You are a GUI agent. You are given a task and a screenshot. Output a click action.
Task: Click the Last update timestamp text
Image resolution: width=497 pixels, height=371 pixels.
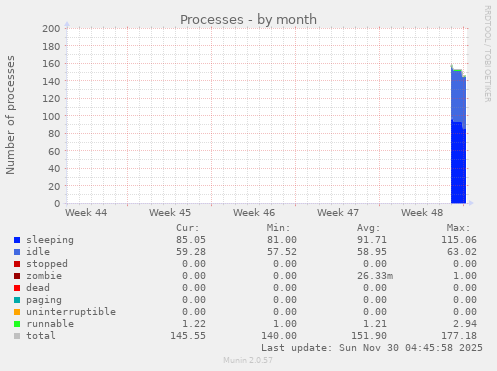coord(372,348)
